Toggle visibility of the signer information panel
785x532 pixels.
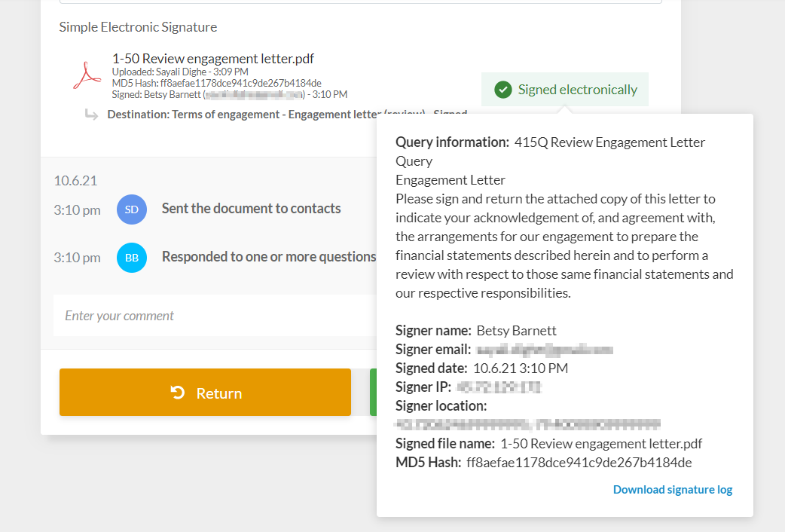click(x=565, y=89)
